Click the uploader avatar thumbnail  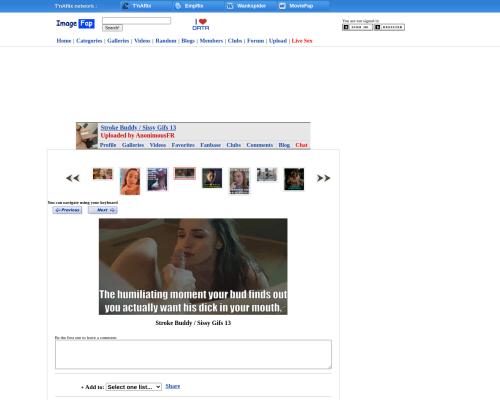click(87, 136)
